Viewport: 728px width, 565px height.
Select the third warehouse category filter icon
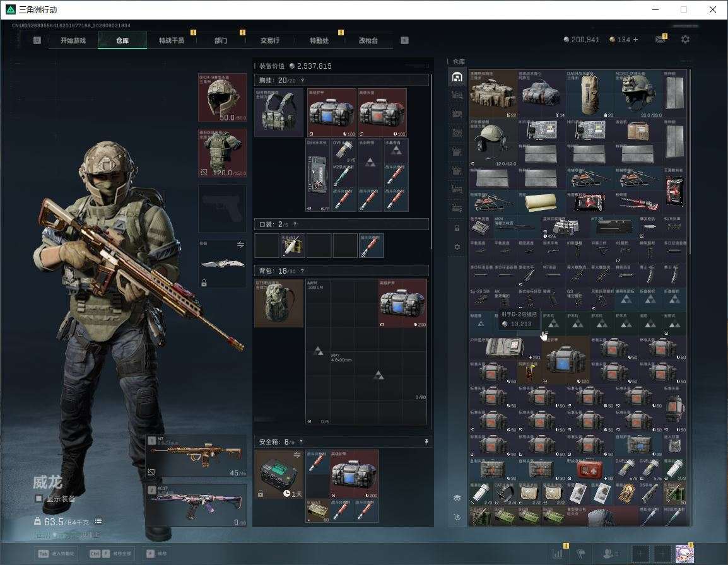pos(457,114)
